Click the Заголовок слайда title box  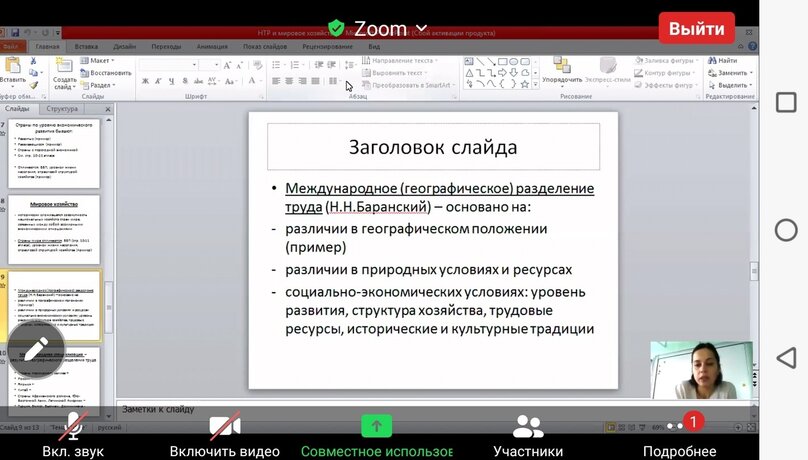tap(432, 147)
